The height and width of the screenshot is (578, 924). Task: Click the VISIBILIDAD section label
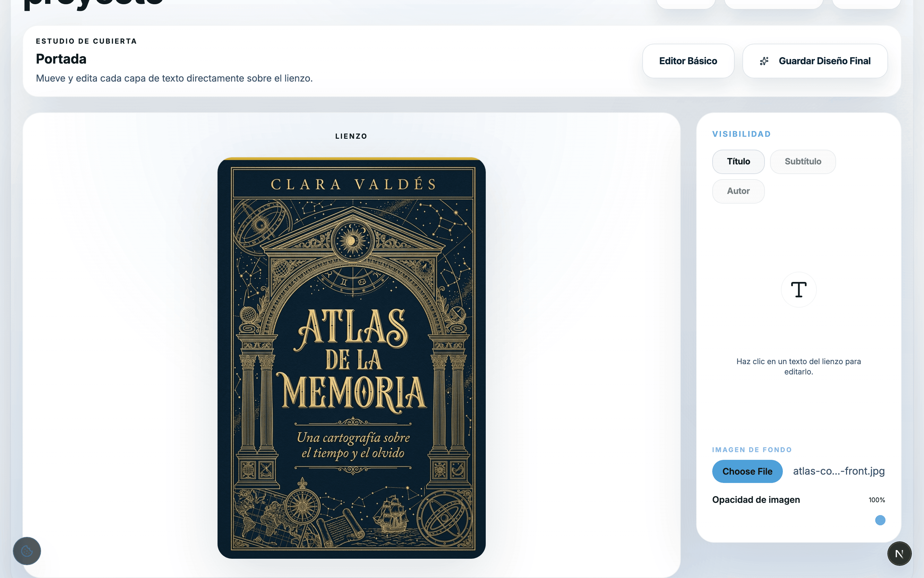click(x=741, y=134)
